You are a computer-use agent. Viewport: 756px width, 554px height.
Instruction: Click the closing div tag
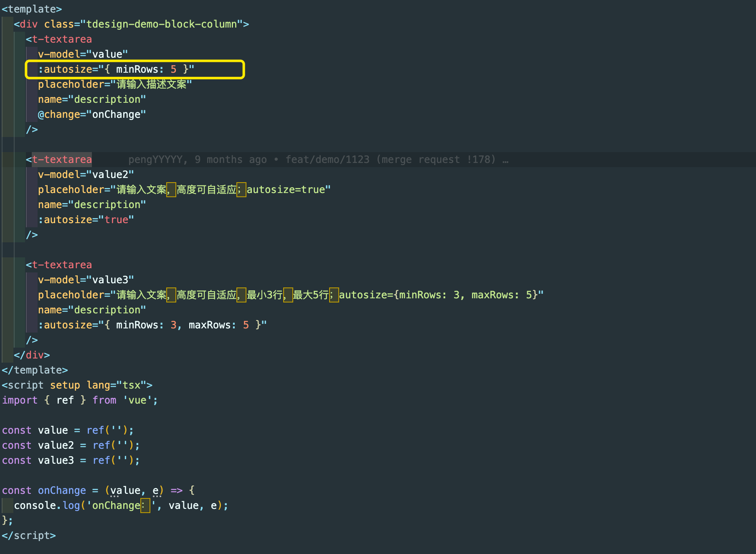[31, 355]
